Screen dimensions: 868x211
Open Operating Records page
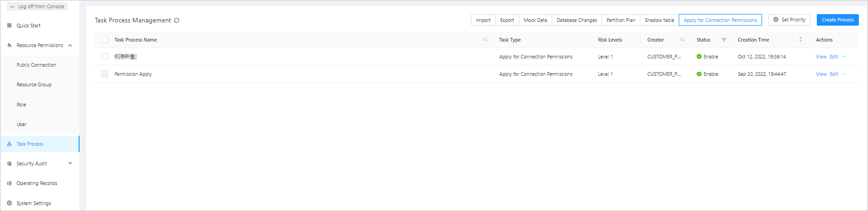(37, 183)
